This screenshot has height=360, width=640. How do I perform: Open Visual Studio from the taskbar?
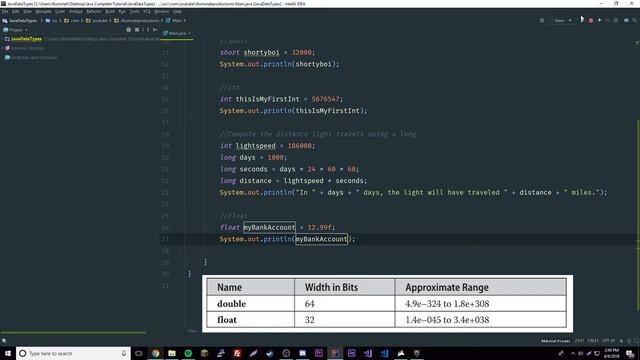(368, 353)
